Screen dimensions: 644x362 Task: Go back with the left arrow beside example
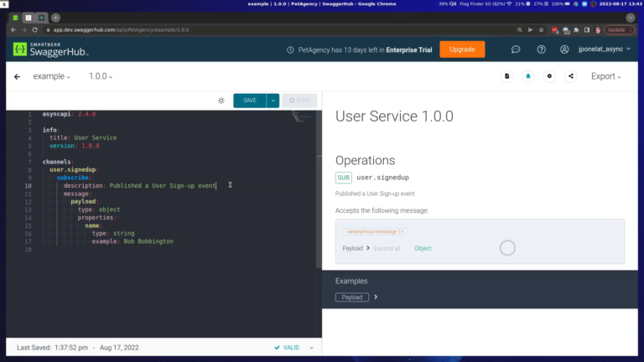tap(17, 77)
